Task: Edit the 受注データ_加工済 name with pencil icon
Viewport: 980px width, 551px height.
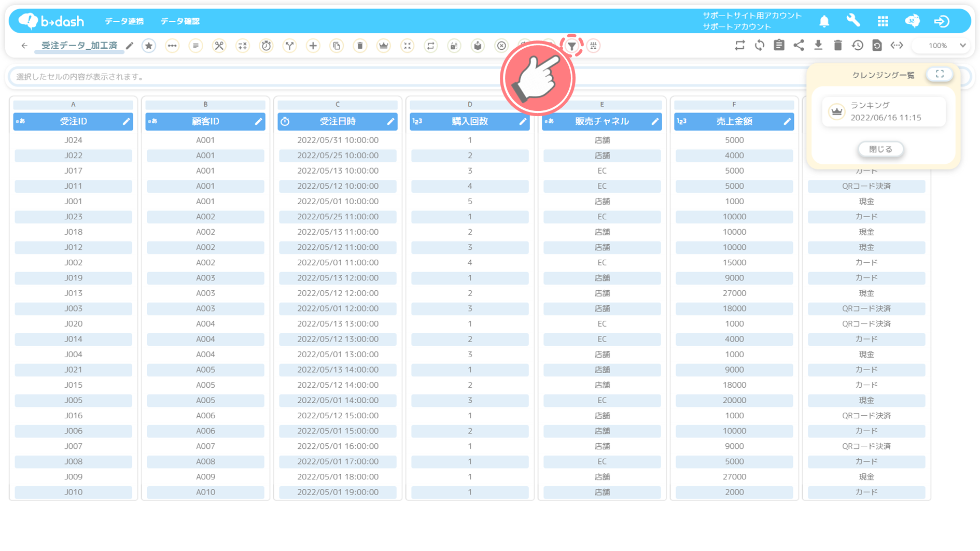Action: click(130, 46)
